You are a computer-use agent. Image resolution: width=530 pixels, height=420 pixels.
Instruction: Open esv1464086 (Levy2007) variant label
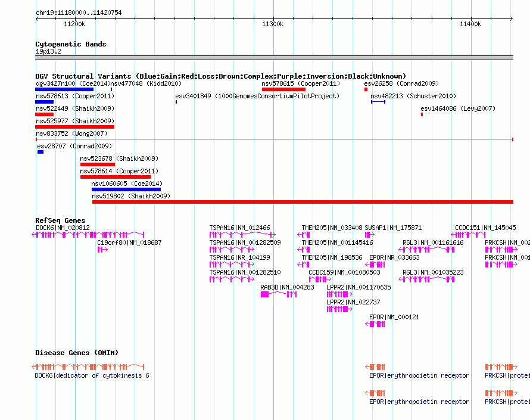point(458,108)
